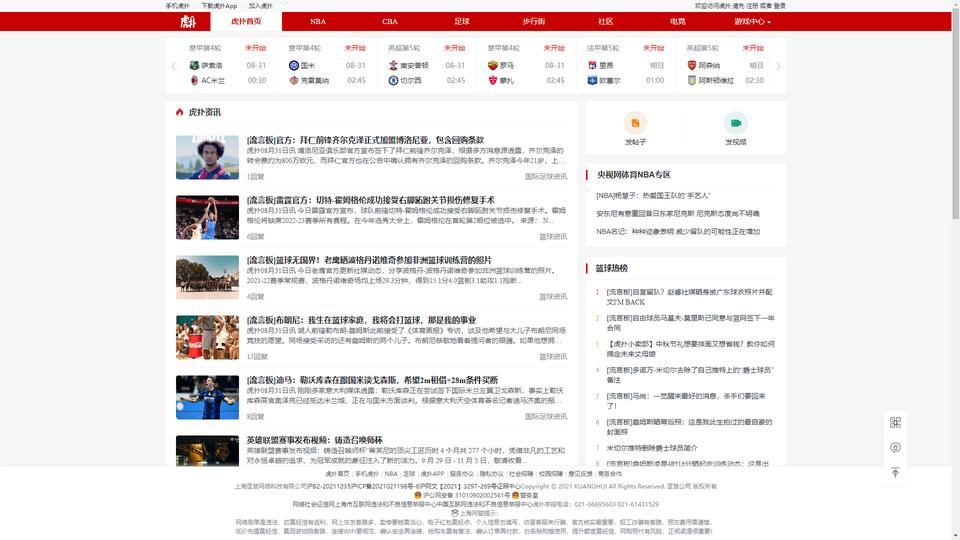Click the basketball dunk article thumbnail
The width and height of the screenshot is (960, 540).
tap(208, 217)
